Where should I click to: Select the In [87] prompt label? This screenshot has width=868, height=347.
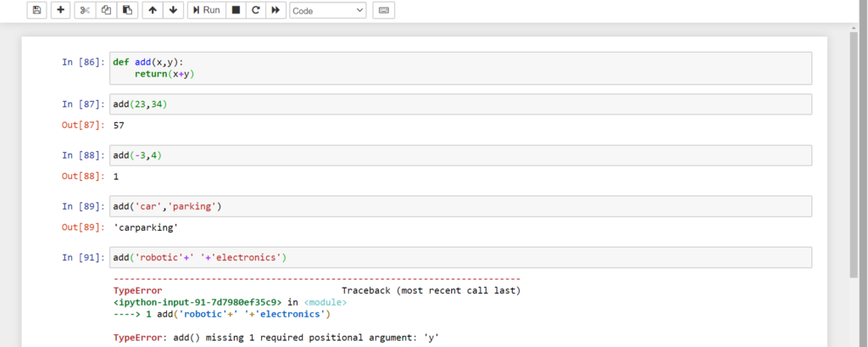tap(83, 104)
